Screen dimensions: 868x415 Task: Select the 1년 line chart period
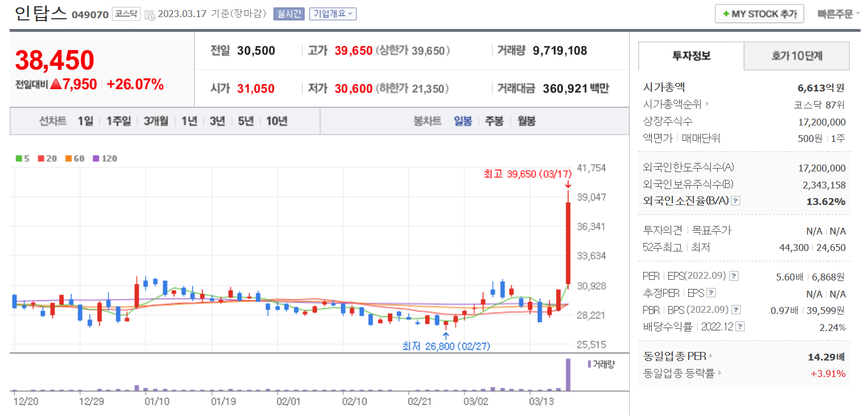[x=189, y=121]
